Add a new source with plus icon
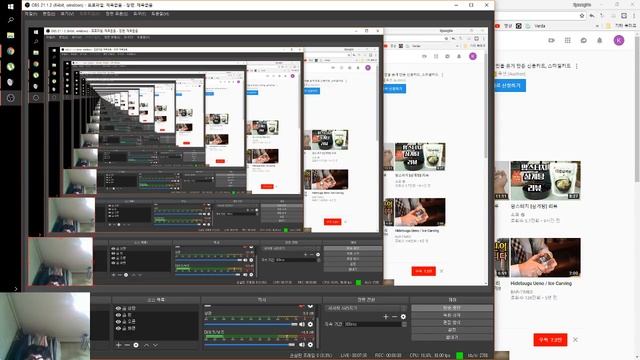Screen dimensions: 640x360 pos(118,345)
